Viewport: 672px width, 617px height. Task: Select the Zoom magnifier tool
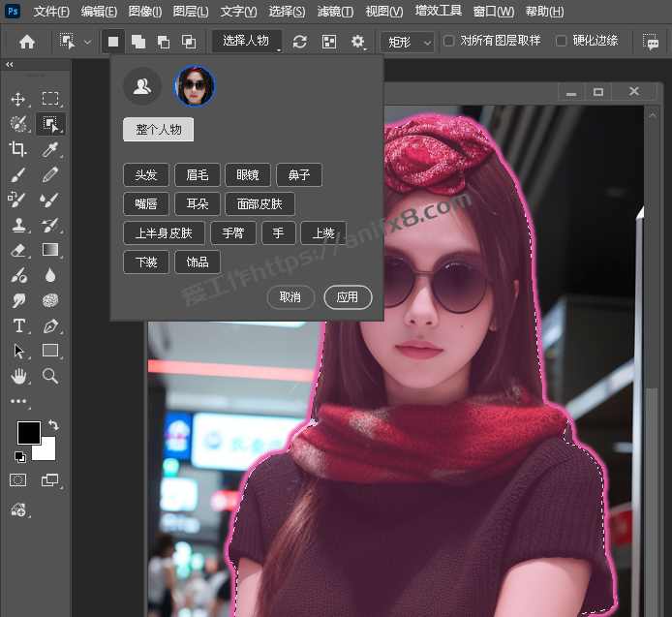click(x=50, y=376)
